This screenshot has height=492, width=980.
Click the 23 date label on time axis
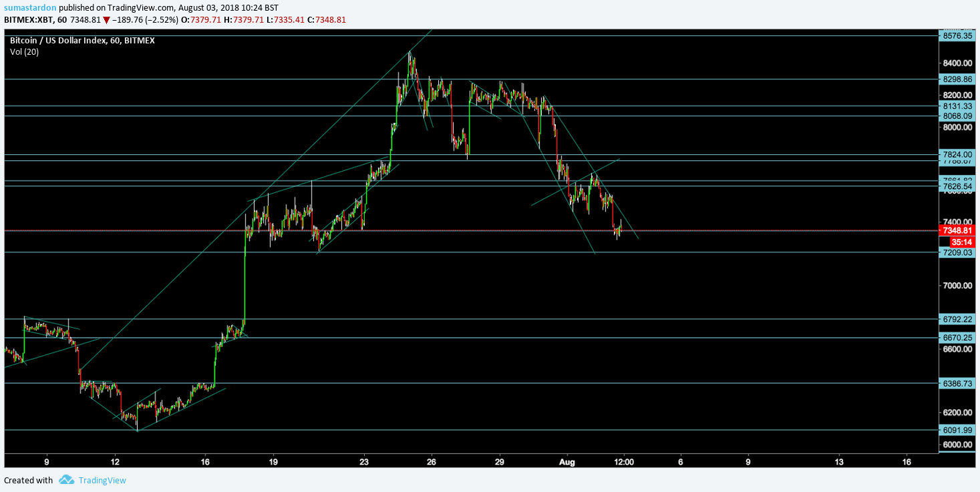tap(364, 461)
